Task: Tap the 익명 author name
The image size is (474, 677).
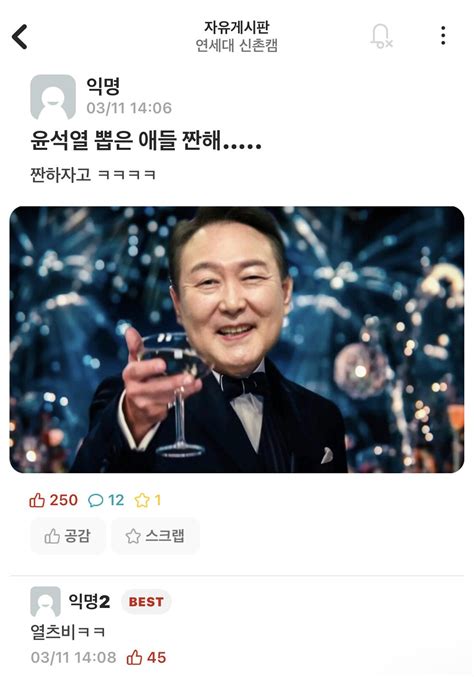Action: pos(103,86)
